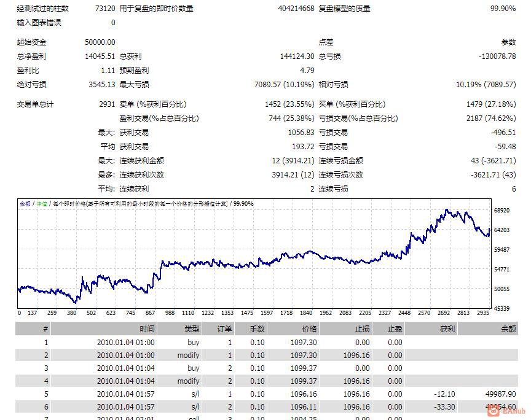Click the 获利 column header
This screenshot has width=531, height=420.
click(447, 329)
